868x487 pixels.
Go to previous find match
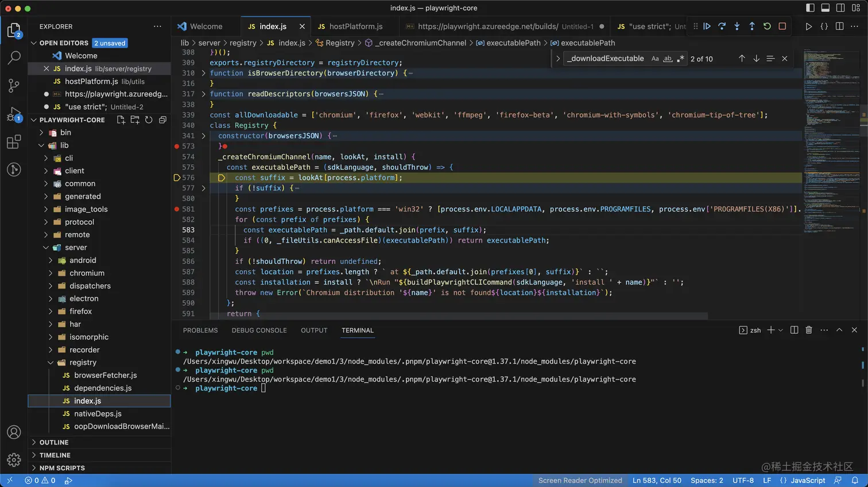pyautogui.click(x=742, y=59)
